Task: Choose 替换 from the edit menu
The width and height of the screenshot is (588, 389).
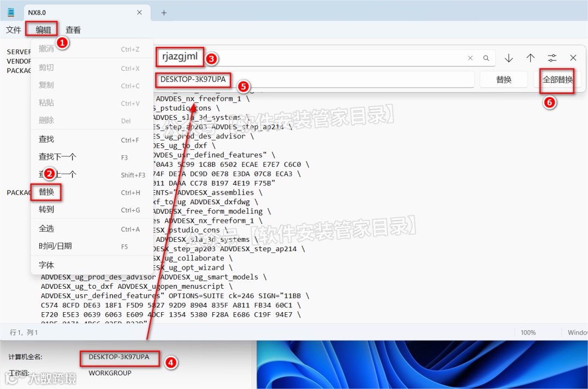Action: click(92, 192)
